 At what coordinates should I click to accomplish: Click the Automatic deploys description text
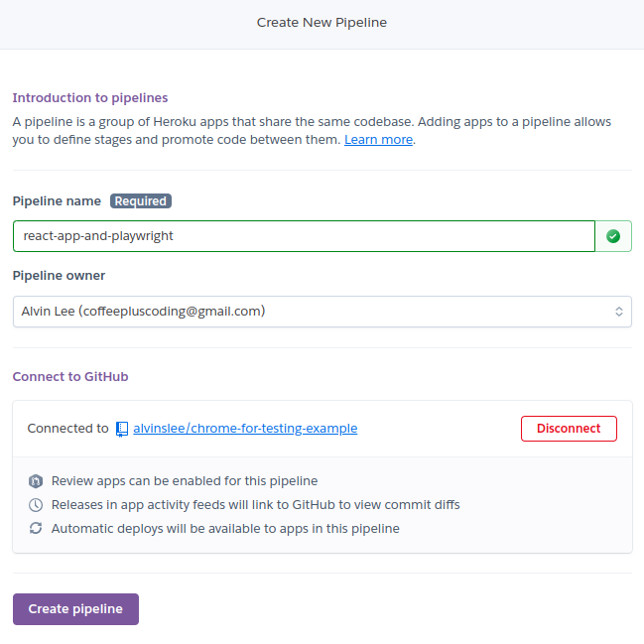click(224, 529)
